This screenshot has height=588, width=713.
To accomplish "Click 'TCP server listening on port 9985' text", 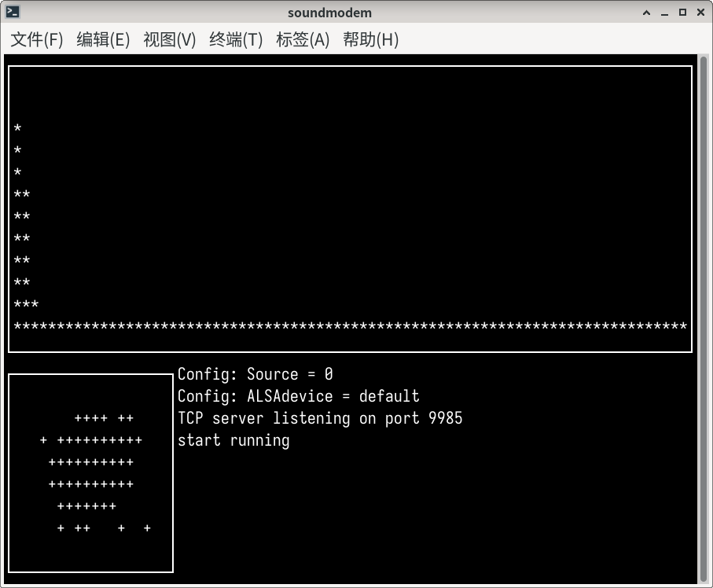I will (320, 418).
